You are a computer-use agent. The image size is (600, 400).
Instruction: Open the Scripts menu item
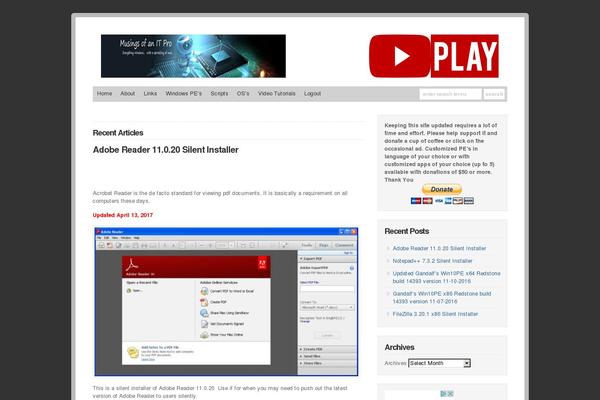219,93
